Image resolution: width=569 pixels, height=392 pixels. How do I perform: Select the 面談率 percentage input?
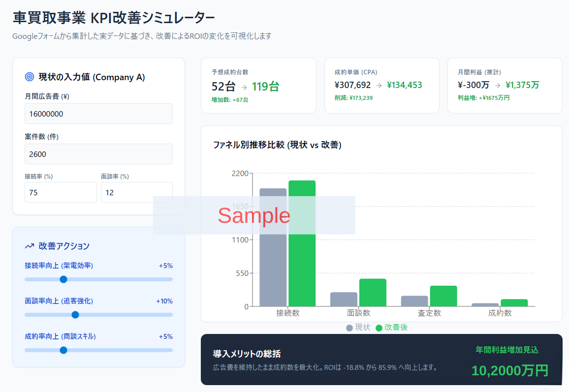point(136,192)
